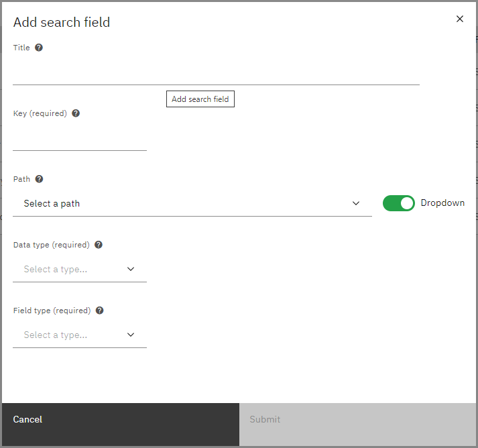Image resolution: width=478 pixels, height=448 pixels.
Task: Disable the Dropdown toggle switch
Action: 399,203
